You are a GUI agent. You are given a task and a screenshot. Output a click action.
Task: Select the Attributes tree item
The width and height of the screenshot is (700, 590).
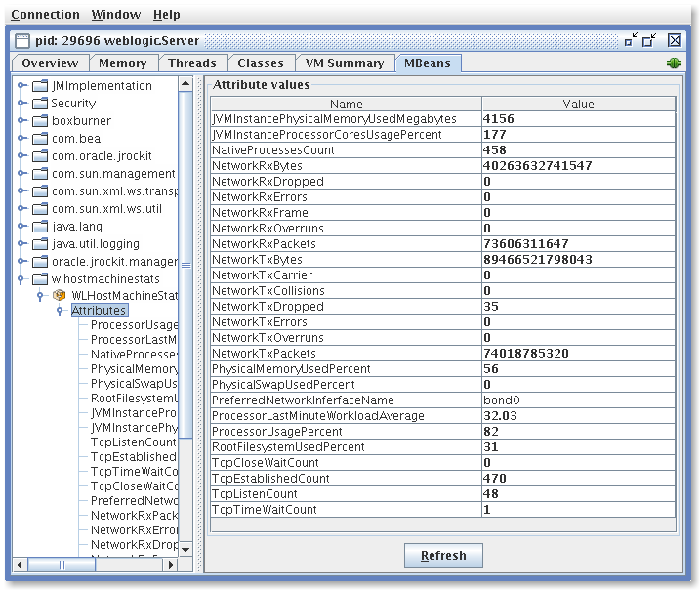[100, 311]
